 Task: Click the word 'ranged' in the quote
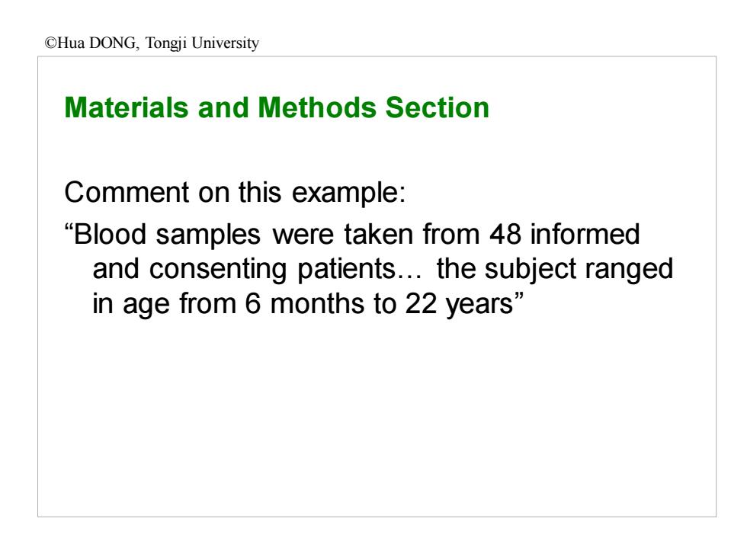click(630, 270)
